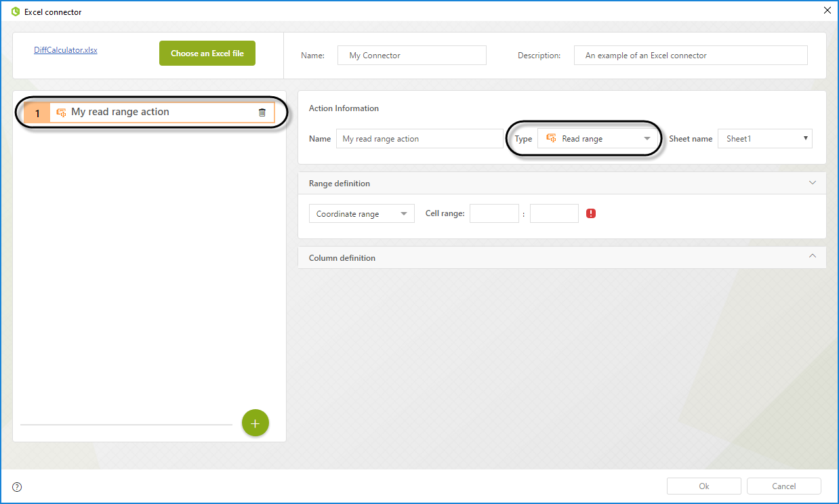
Task: Open the Coordinate range dropdown
Action: pos(361,214)
